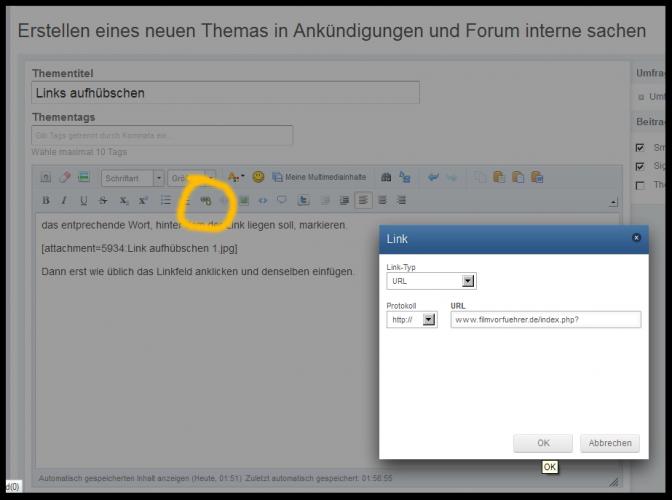Click the URL input field

(x=545, y=320)
